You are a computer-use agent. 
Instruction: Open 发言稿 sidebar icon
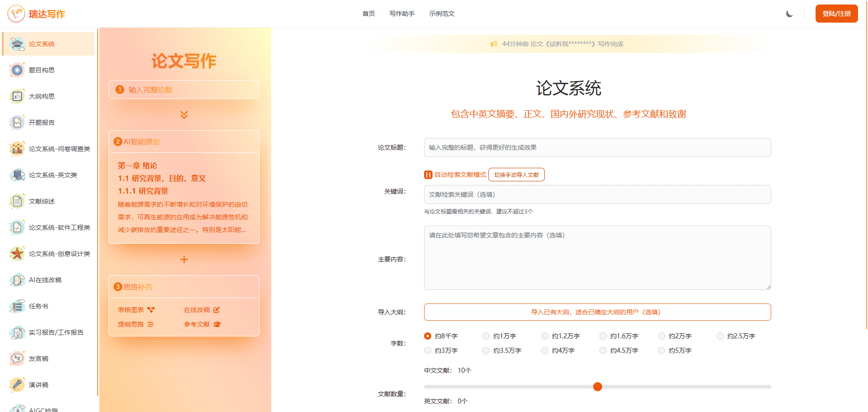tap(17, 359)
